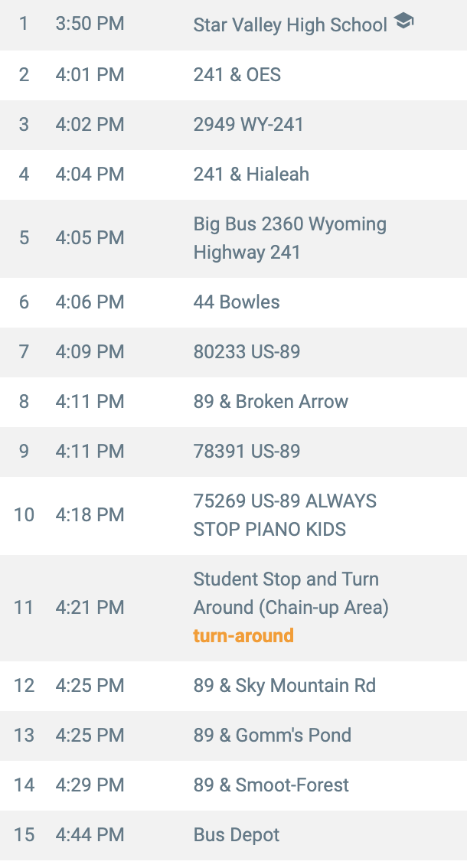Screen dimensions: 467x868
Task: Click the 241 & OES stop row
Action: coord(237,75)
